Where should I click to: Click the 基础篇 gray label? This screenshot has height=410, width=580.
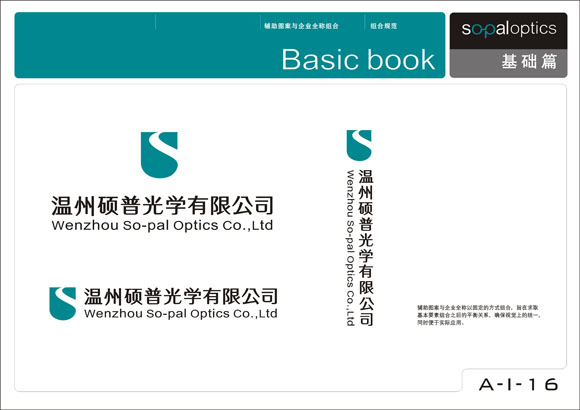529,61
